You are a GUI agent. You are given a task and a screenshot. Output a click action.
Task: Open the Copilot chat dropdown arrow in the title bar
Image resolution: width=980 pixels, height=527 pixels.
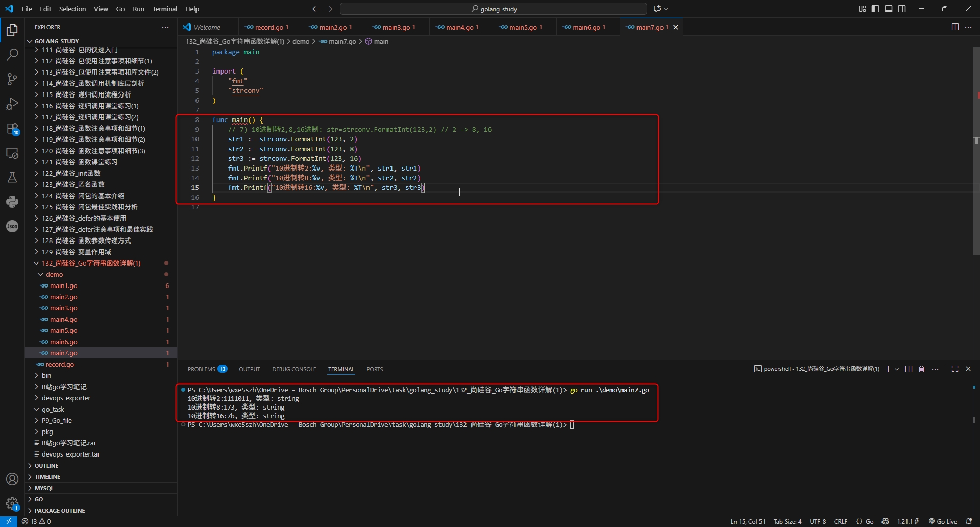[666, 9]
